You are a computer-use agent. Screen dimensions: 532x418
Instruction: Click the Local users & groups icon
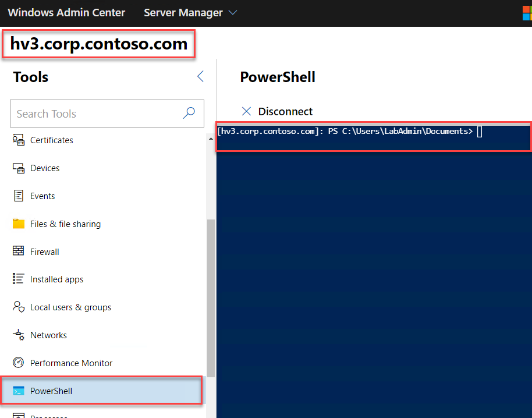(18, 307)
